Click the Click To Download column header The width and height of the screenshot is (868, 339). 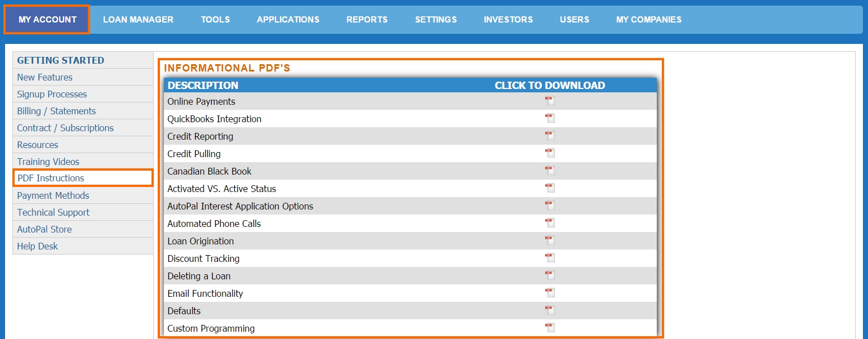tap(550, 86)
